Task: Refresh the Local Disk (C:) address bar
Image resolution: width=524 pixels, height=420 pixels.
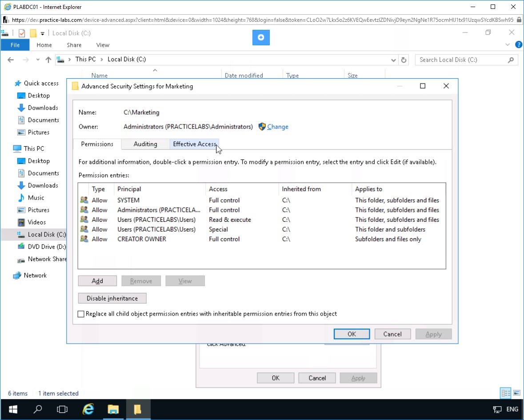Action: tap(404, 60)
